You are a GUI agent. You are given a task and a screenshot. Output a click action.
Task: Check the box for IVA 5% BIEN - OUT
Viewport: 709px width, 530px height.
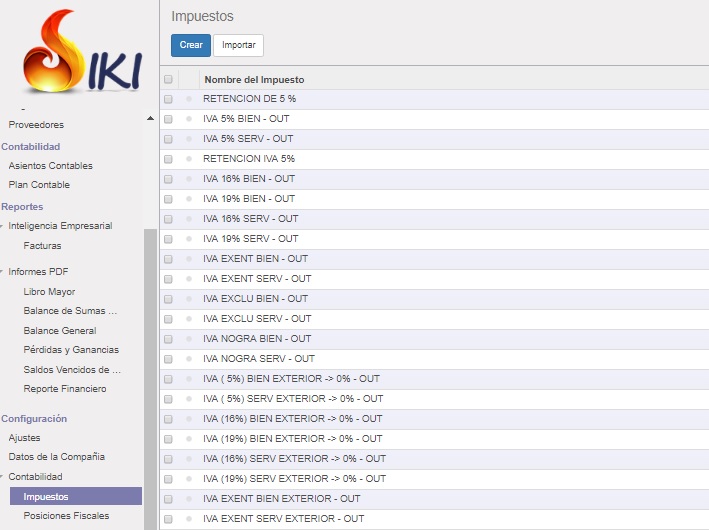click(x=168, y=119)
